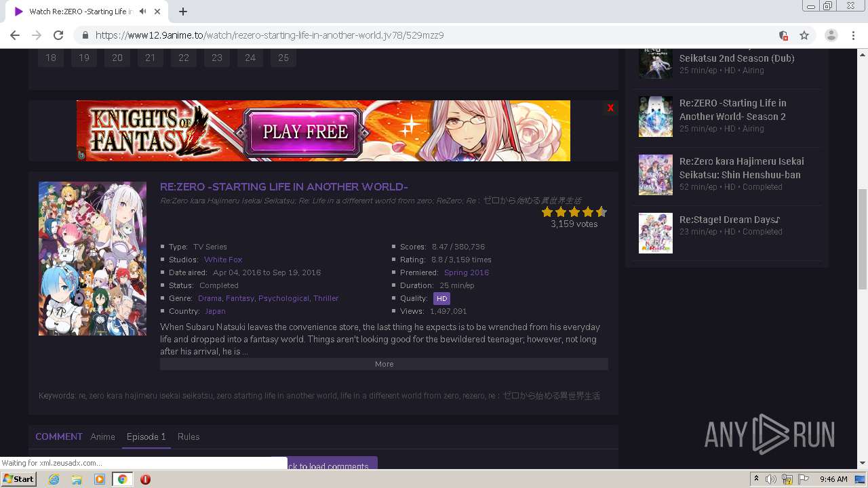This screenshot has height=488, width=868.
Task: Expand the synopsis with More
Action: pos(384,364)
